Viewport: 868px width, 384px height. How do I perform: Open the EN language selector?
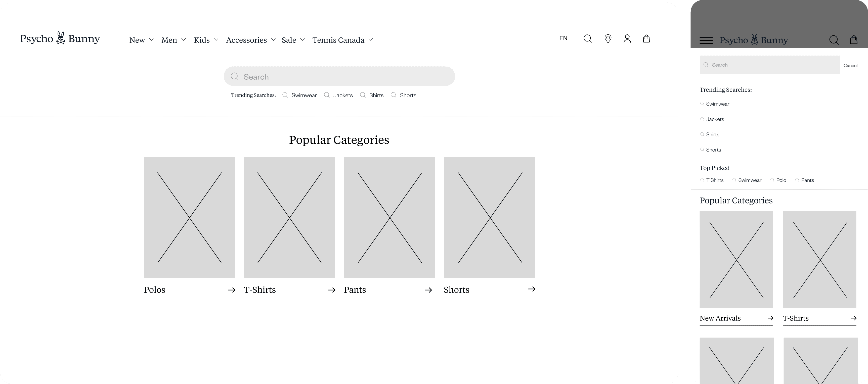point(563,38)
